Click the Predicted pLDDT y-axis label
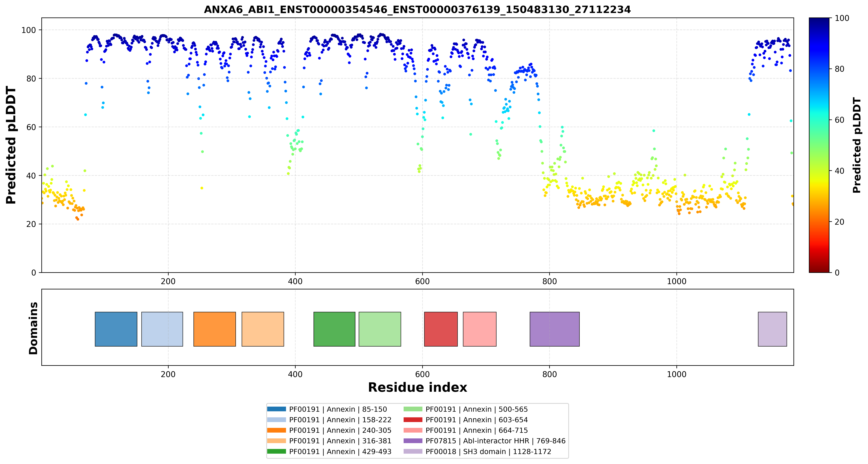This screenshot has width=868, height=464. pos(11,145)
